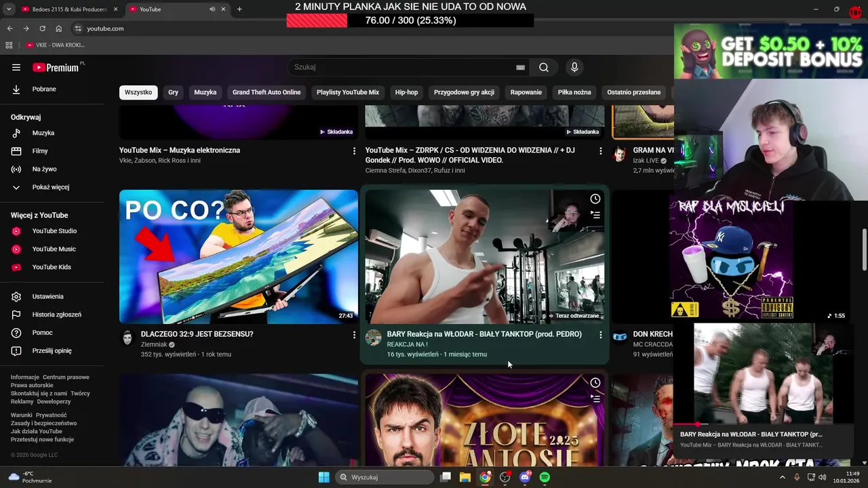Launch YouTube Music from sidebar
This screenshot has height=488, width=868.
click(54, 249)
